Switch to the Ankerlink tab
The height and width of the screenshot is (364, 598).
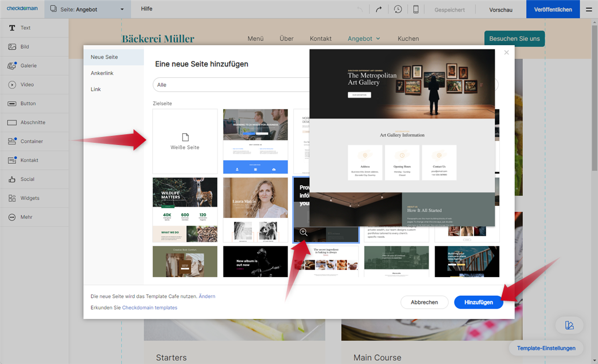point(102,73)
